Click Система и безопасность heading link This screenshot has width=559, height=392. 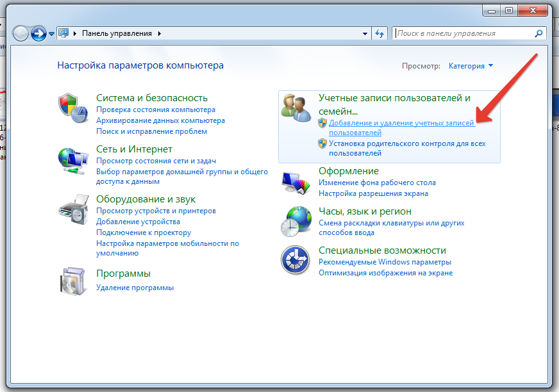(x=152, y=97)
